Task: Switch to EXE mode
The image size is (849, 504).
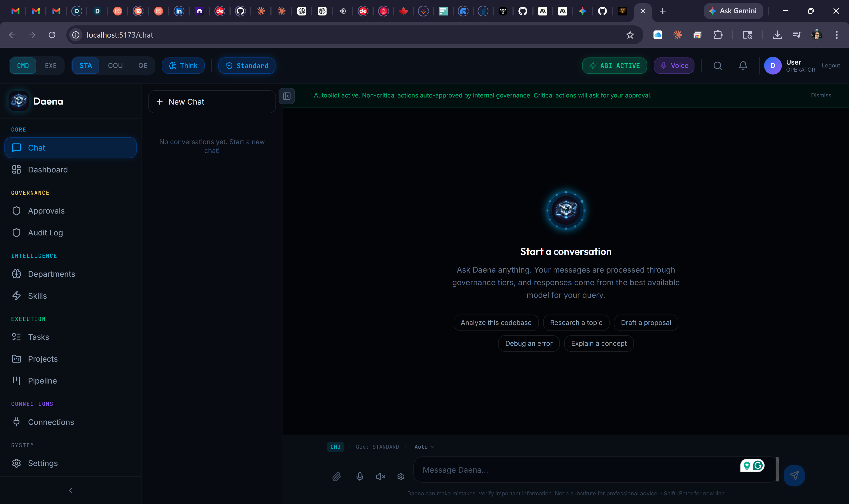Action: 51,66
